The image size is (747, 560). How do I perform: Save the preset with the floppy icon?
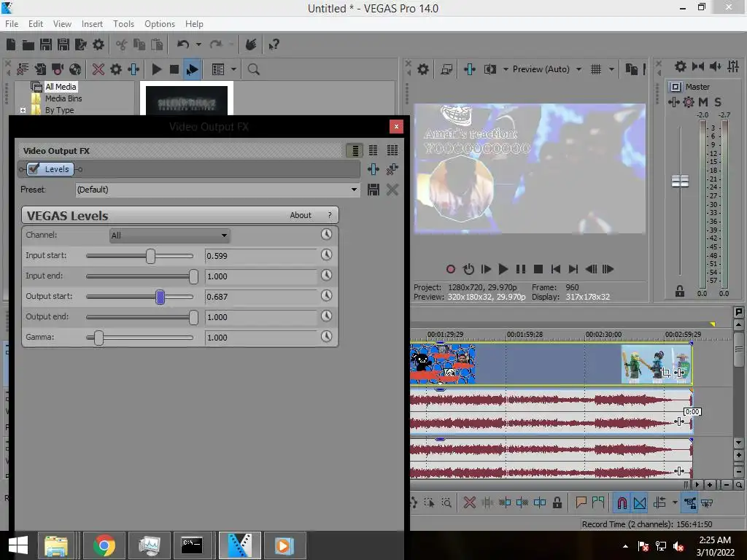373,190
